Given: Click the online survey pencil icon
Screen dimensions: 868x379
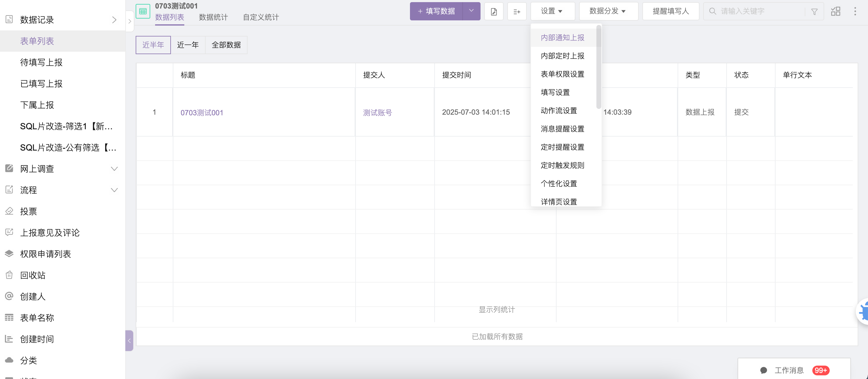Looking at the screenshot, I should [9, 169].
